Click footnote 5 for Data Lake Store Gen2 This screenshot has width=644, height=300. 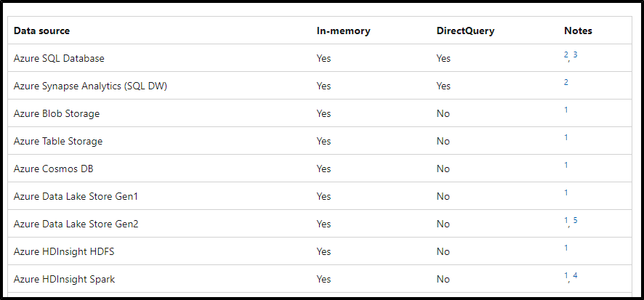(x=575, y=220)
